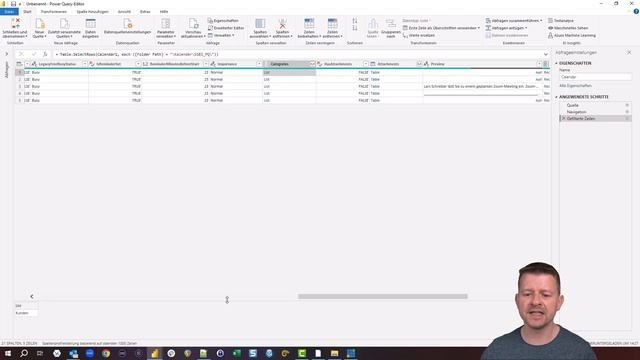The width and height of the screenshot is (640, 360).
Task: Click Schließen und übernehmen icon
Action: pyautogui.click(x=15, y=23)
